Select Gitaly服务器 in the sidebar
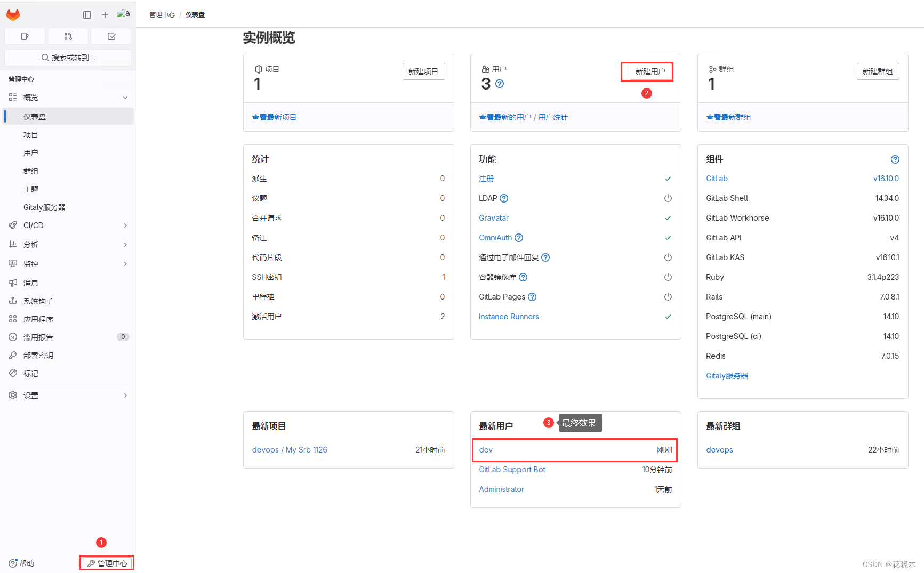This screenshot has width=924, height=573. pyautogui.click(x=68, y=207)
